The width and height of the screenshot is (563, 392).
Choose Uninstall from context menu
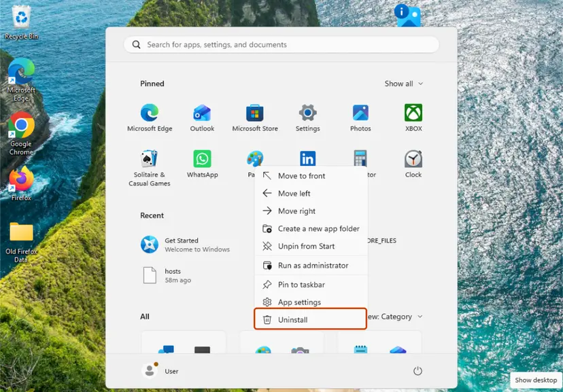pos(310,319)
